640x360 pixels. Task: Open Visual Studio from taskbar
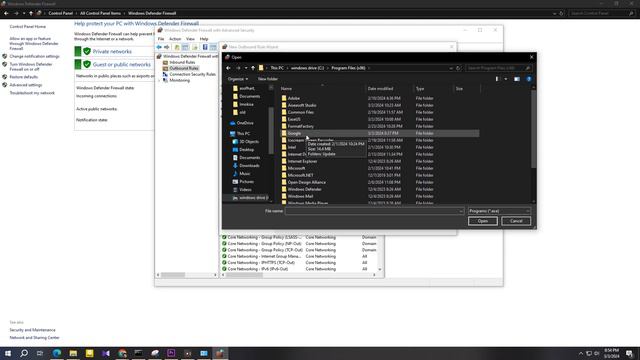click(106, 353)
